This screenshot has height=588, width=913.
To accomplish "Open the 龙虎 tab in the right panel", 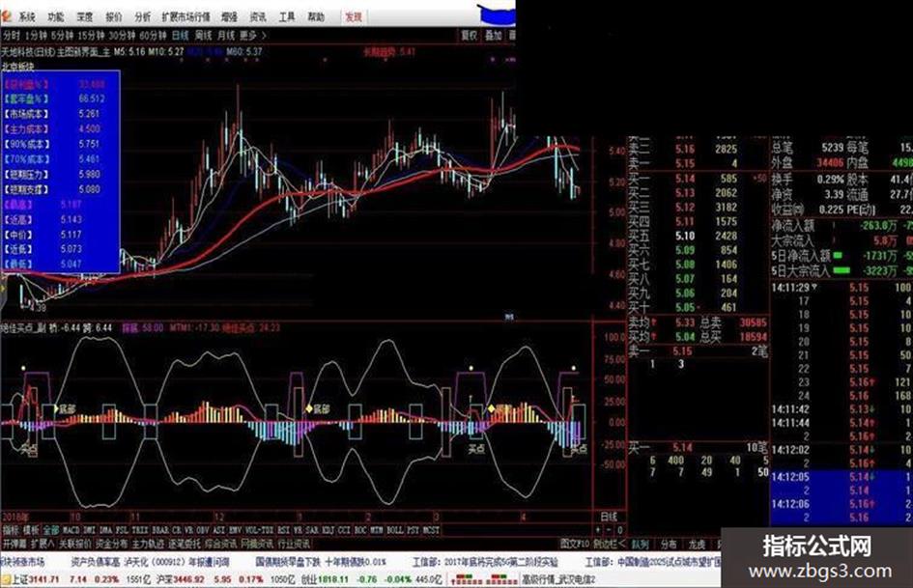I will [x=697, y=545].
